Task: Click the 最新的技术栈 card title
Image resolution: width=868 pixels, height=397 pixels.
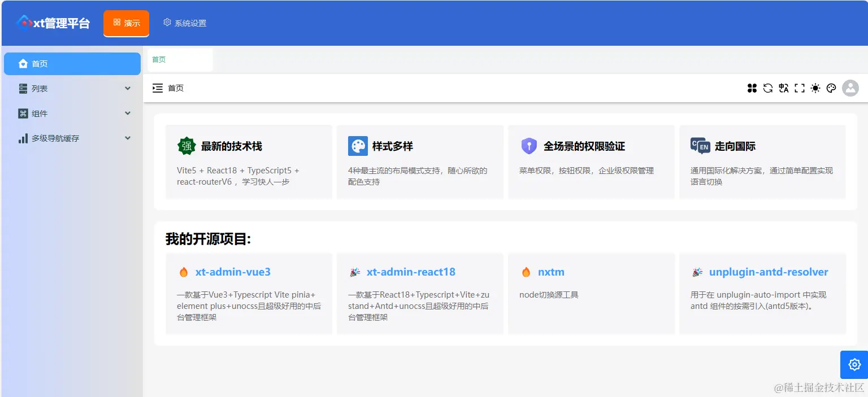Action: [x=232, y=146]
